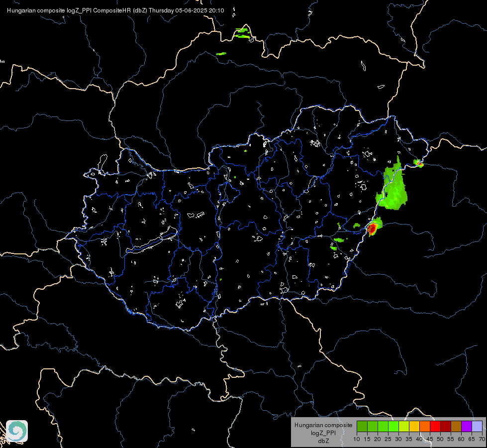Select the 55–60 dBZ brown swatch
This screenshot has height=448, width=487.
click(x=456, y=427)
